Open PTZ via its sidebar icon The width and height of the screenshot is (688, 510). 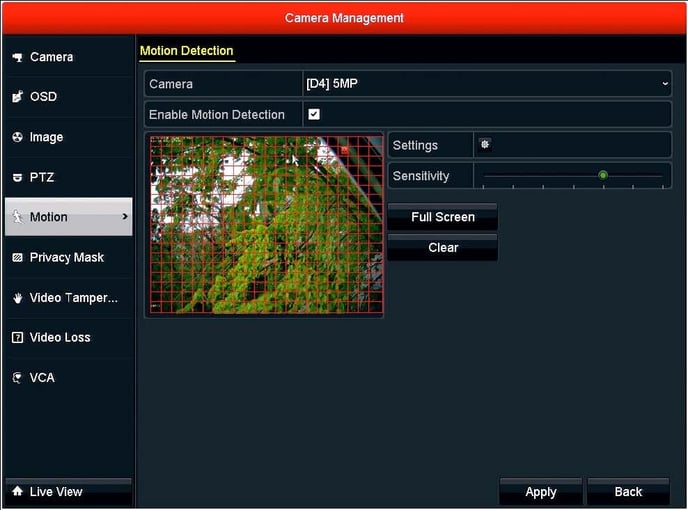pyautogui.click(x=17, y=178)
